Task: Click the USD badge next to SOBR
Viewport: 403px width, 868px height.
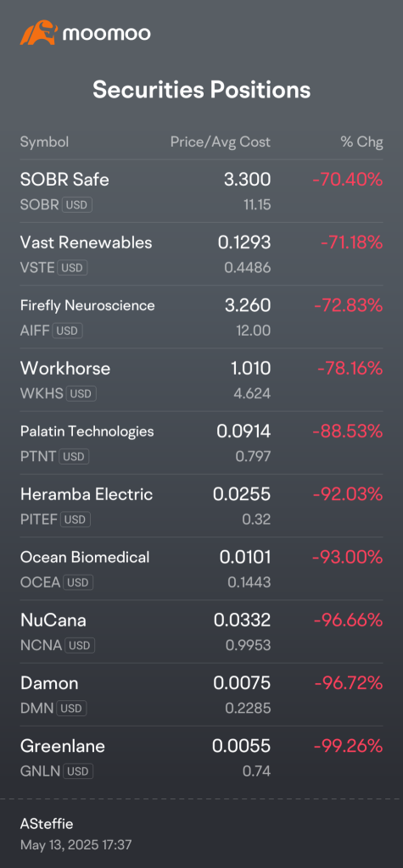Action: pyautogui.click(x=77, y=205)
